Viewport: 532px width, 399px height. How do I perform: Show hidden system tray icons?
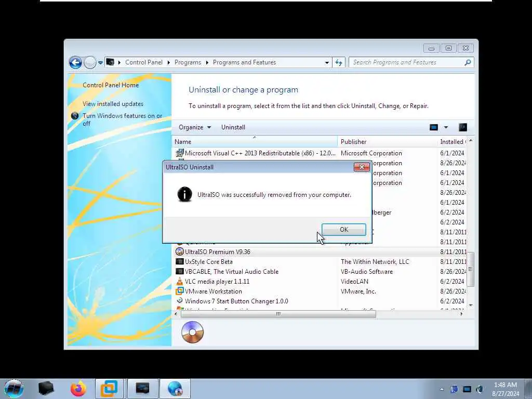442,389
